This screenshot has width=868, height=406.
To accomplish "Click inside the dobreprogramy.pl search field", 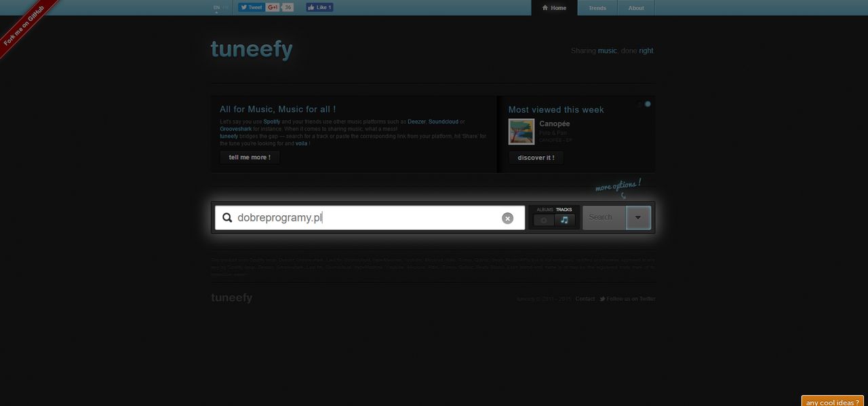I will pyautogui.click(x=370, y=218).
